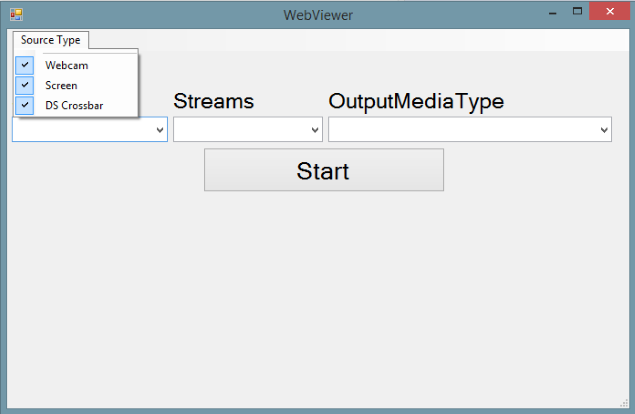The image size is (635, 414).
Task: Open the Source Type menu
Action: tap(51, 40)
